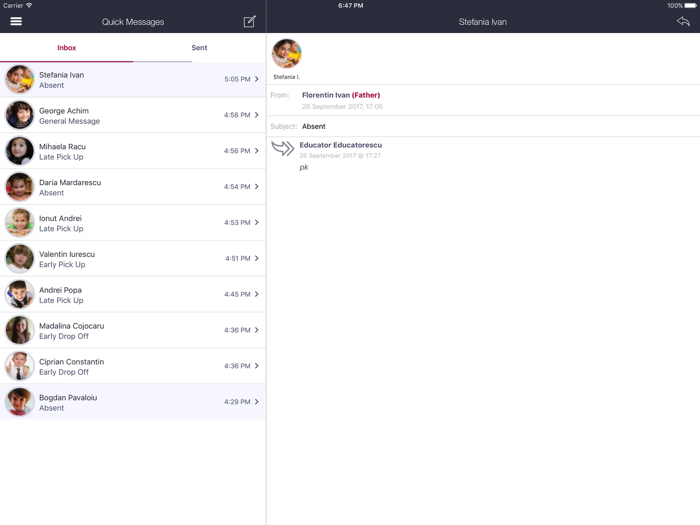Image resolution: width=700 pixels, height=525 pixels.
Task: Expand Andrei Popa message chevron
Action: pos(257,294)
